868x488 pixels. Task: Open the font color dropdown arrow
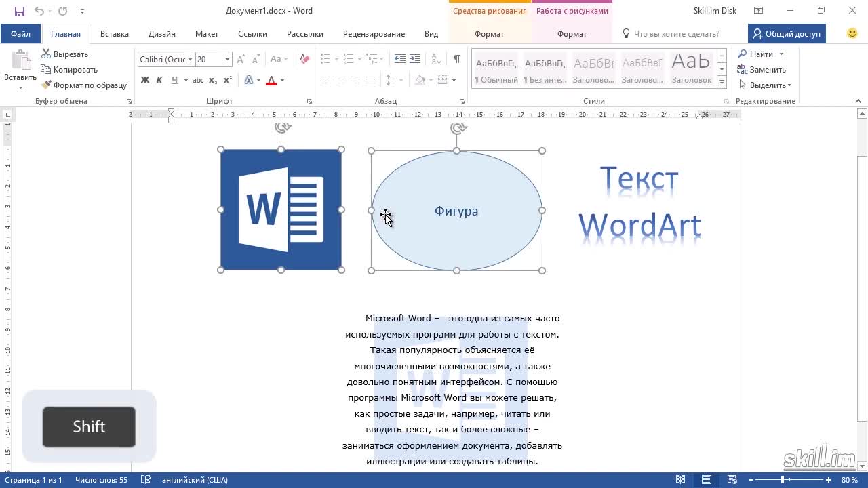click(x=282, y=80)
